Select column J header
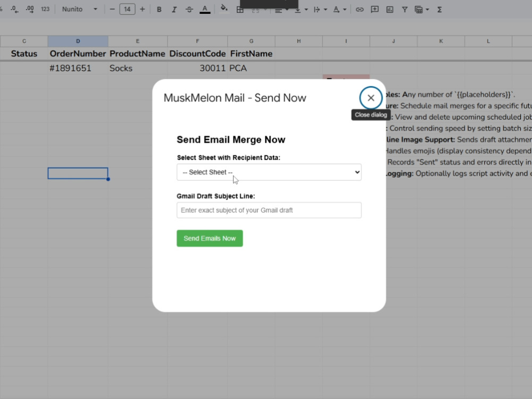 (394, 41)
